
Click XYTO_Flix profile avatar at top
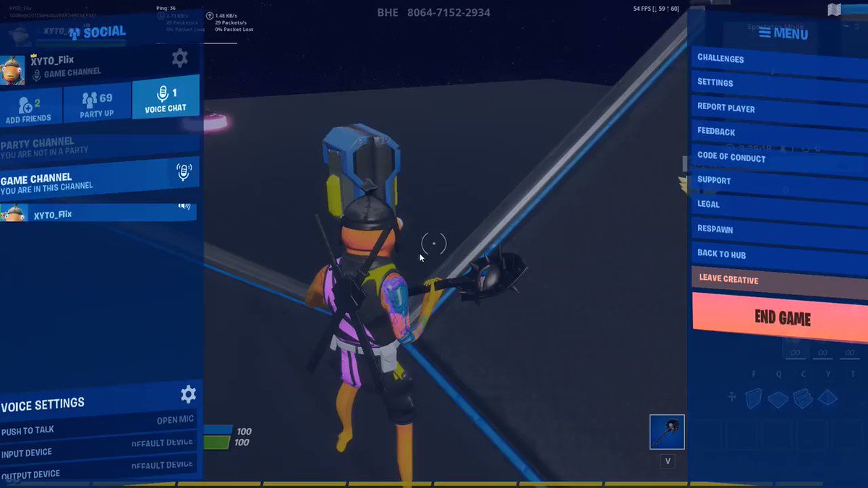[12, 70]
